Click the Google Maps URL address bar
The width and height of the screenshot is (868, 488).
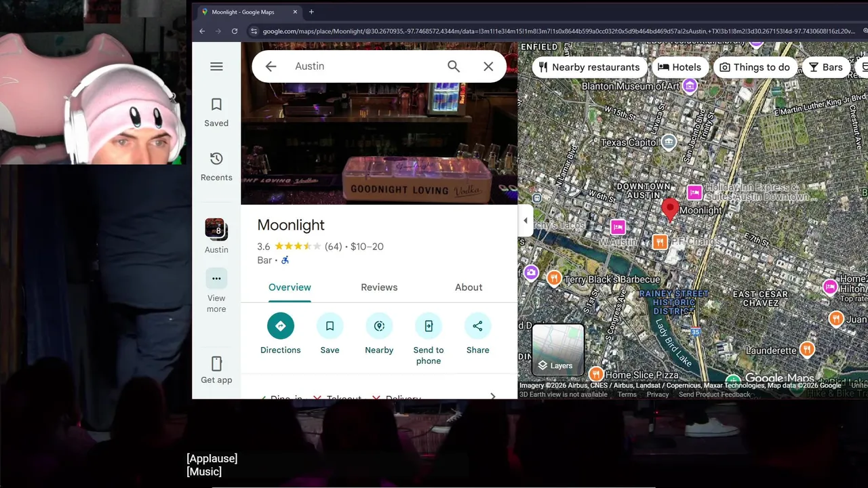click(558, 31)
